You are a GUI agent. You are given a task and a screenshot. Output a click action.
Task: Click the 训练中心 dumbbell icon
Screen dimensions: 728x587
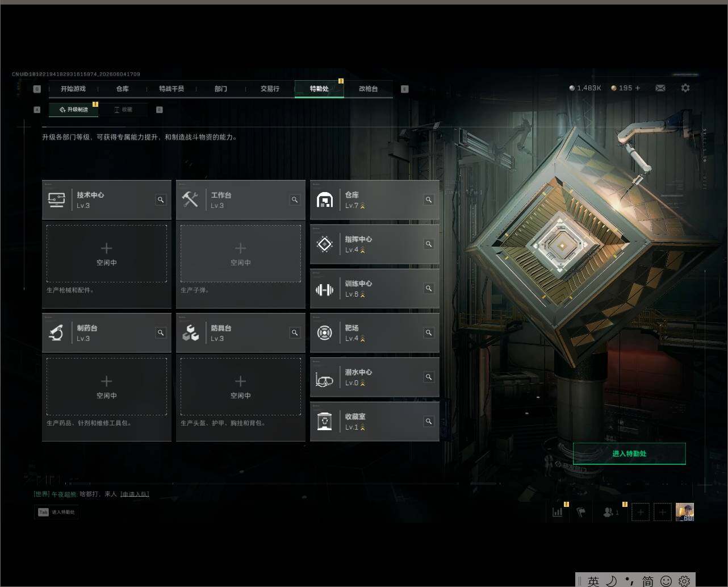point(324,289)
